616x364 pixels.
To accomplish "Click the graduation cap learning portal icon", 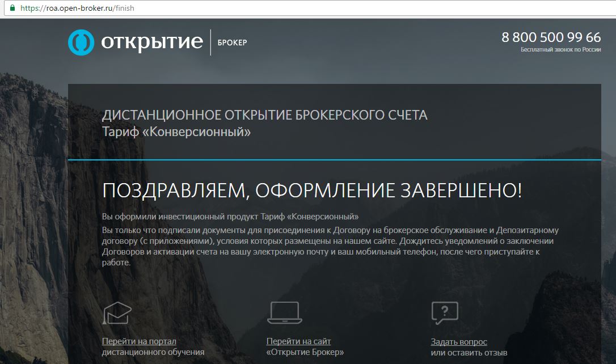I will [117, 312].
